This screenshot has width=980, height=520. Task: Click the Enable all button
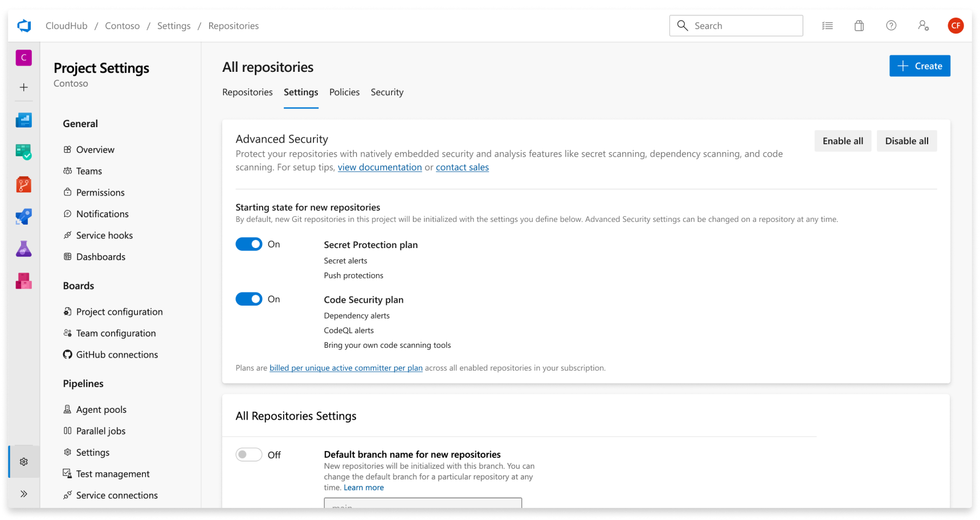tap(843, 141)
